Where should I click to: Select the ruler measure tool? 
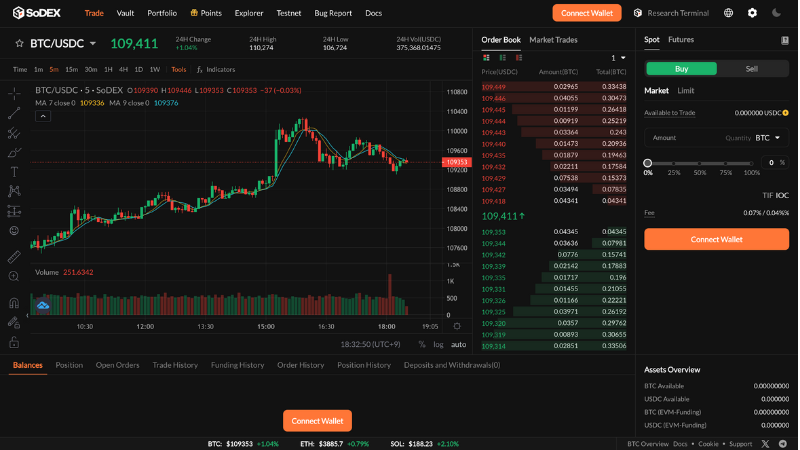[x=14, y=257]
